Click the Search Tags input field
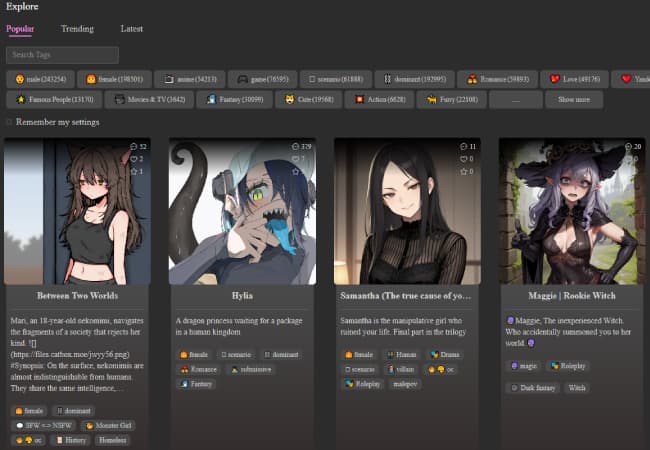 [x=62, y=55]
